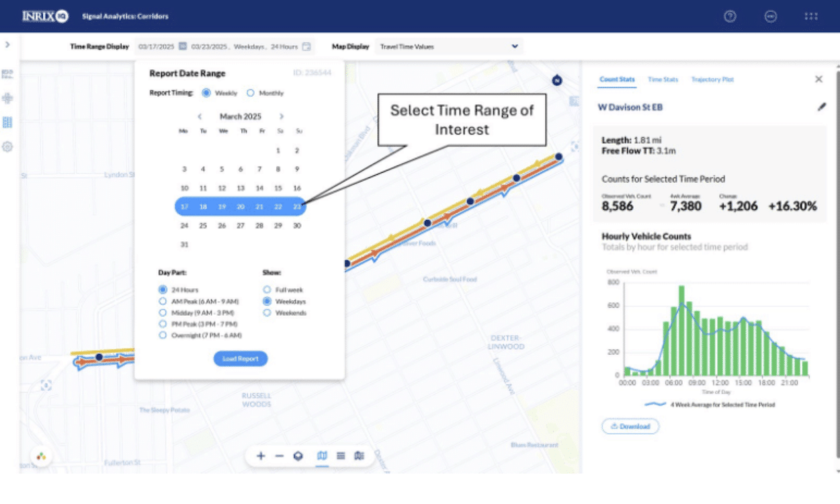Image resolution: width=840 pixels, height=504 pixels.
Task: Select the map view icon
Action: click(322, 456)
